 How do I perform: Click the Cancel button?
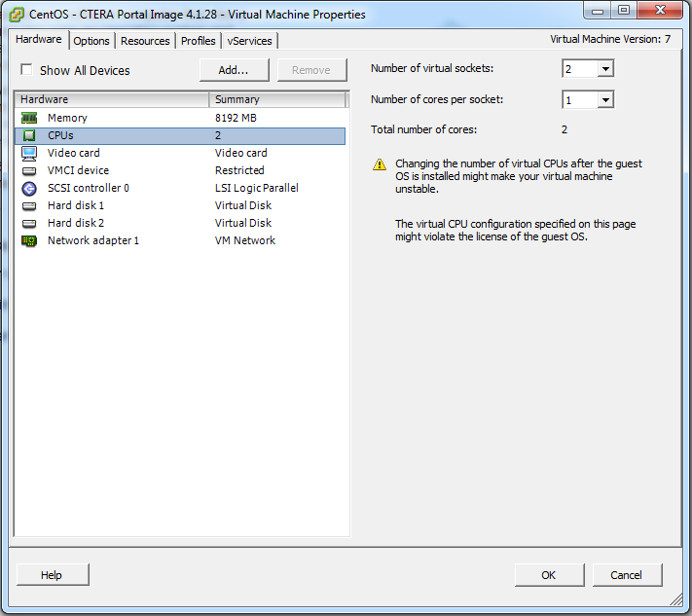[x=627, y=575]
